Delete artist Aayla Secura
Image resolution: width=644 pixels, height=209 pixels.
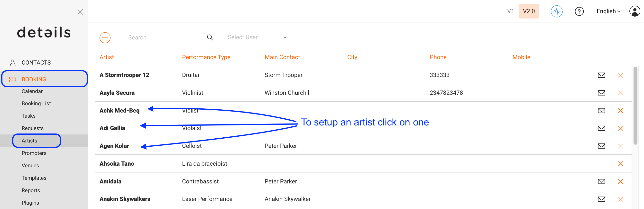click(x=620, y=93)
